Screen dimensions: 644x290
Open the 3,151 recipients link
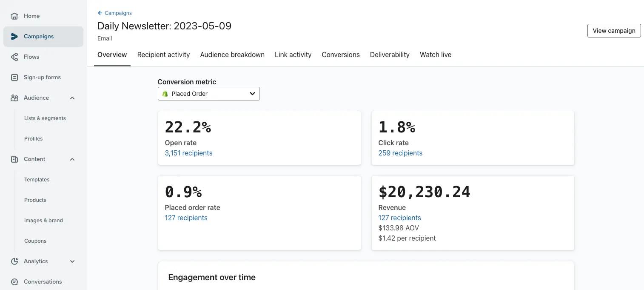coord(188,153)
